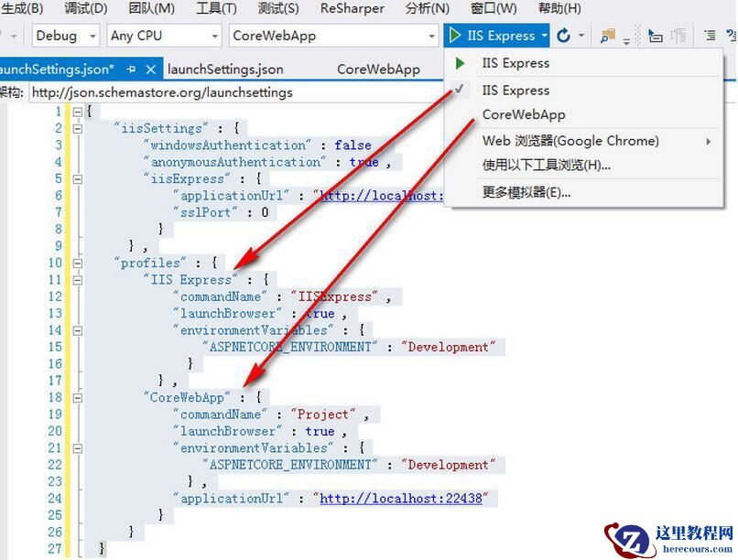Open the Debug configuration dropdown
Screen dimensions: 738x560
tap(66, 36)
